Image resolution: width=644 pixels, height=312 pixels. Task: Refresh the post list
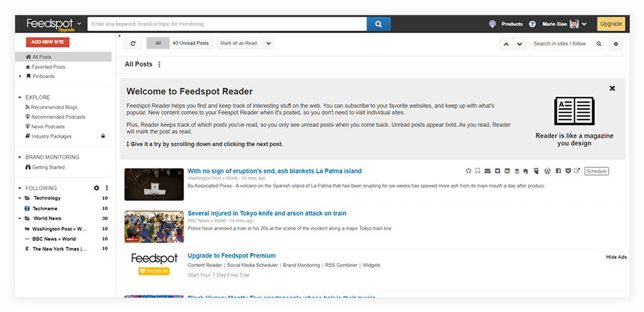(133, 43)
